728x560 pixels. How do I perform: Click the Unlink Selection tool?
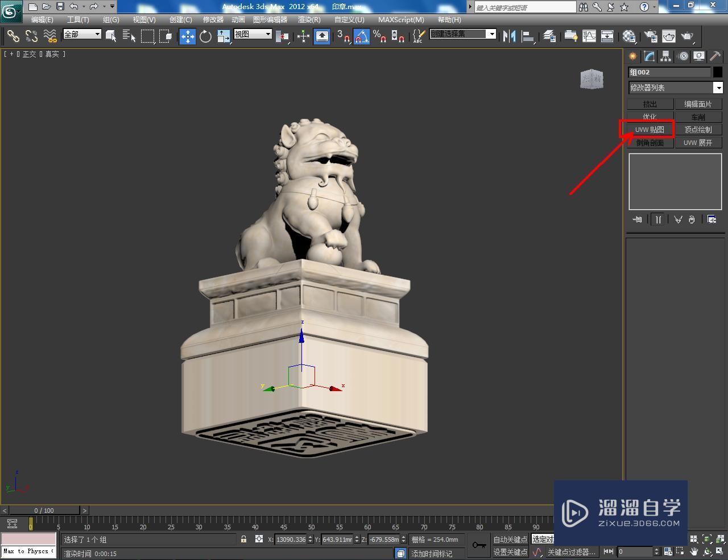tap(31, 36)
